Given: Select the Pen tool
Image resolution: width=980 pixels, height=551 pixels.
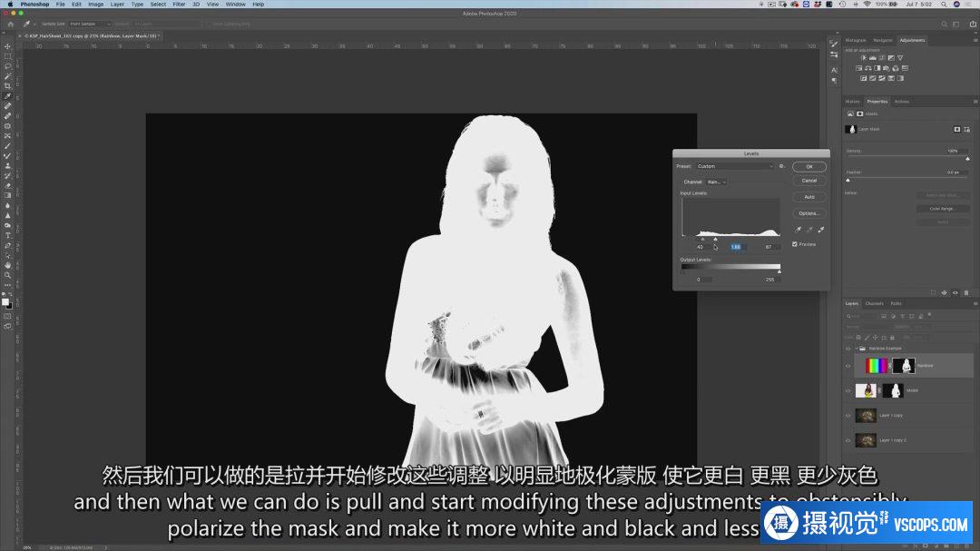Looking at the screenshot, I should click(7, 246).
